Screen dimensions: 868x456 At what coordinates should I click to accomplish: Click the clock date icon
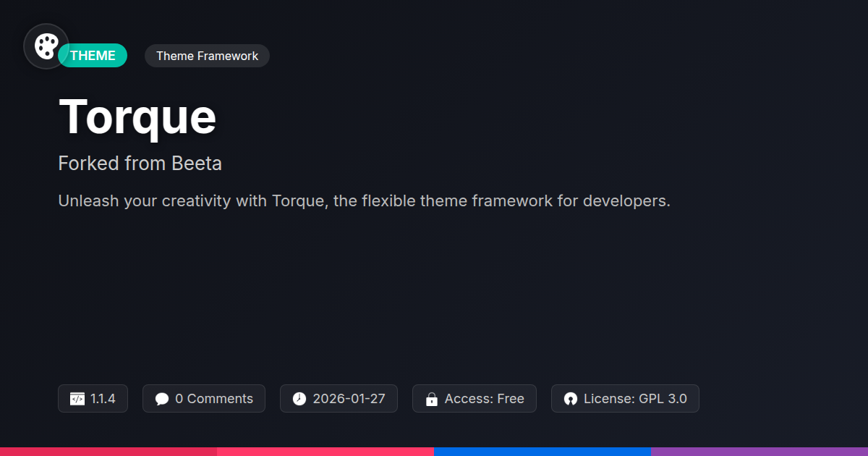[299, 399]
